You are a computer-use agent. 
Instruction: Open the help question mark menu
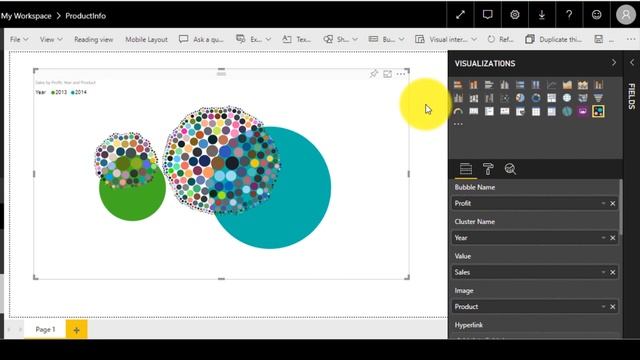(x=569, y=15)
